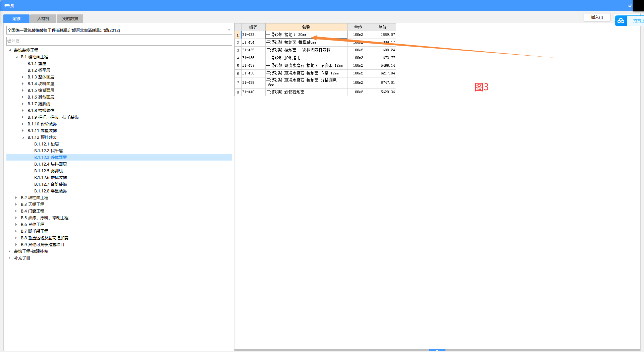The height and width of the screenshot is (352, 644).
Task: Expand the 装饰工程-绿建补充 node
Action: [9, 251]
